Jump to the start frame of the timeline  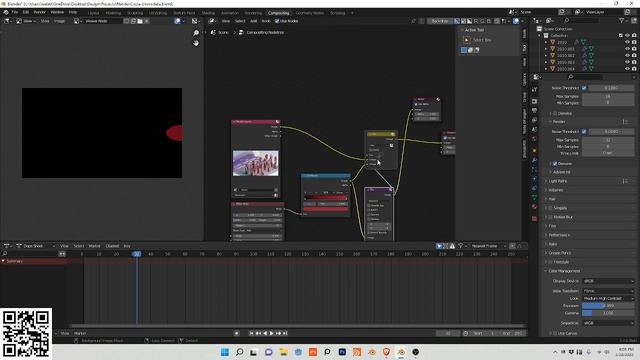[x=251, y=333]
